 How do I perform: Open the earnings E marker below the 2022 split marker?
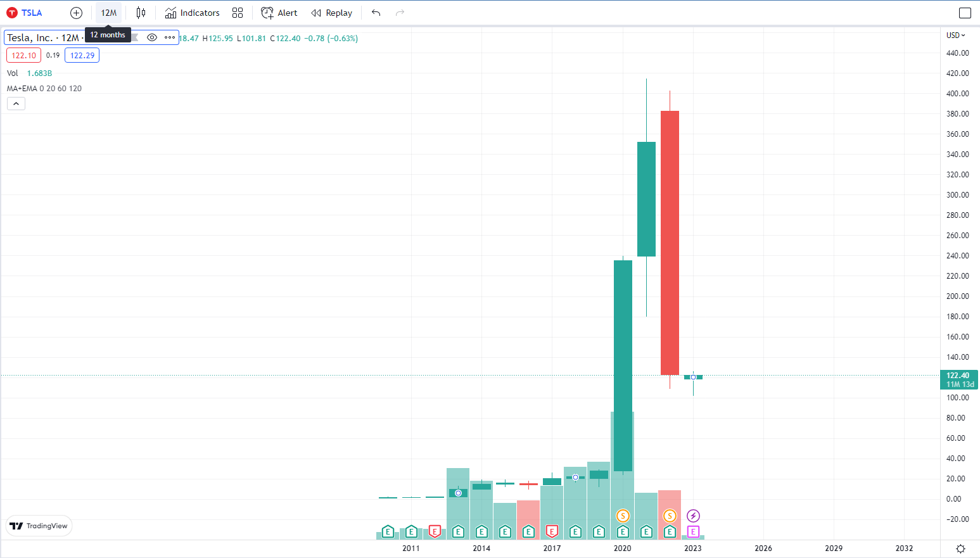click(x=670, y=531)
